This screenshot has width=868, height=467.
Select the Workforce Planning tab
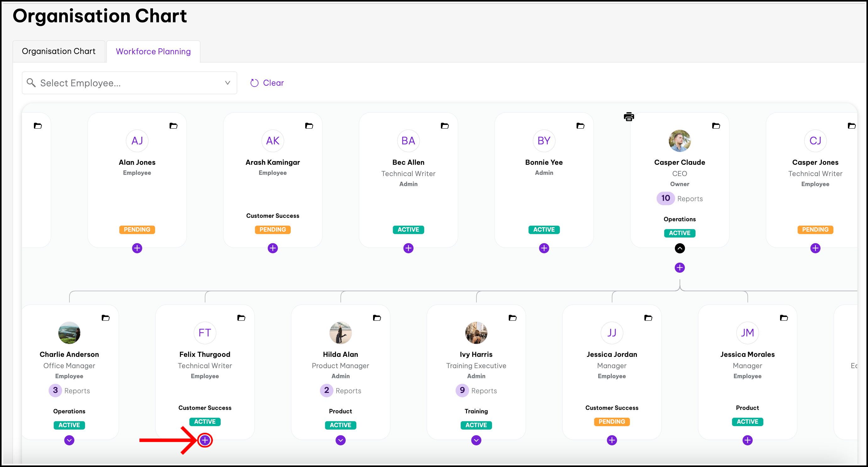click(x=153, y=51)
